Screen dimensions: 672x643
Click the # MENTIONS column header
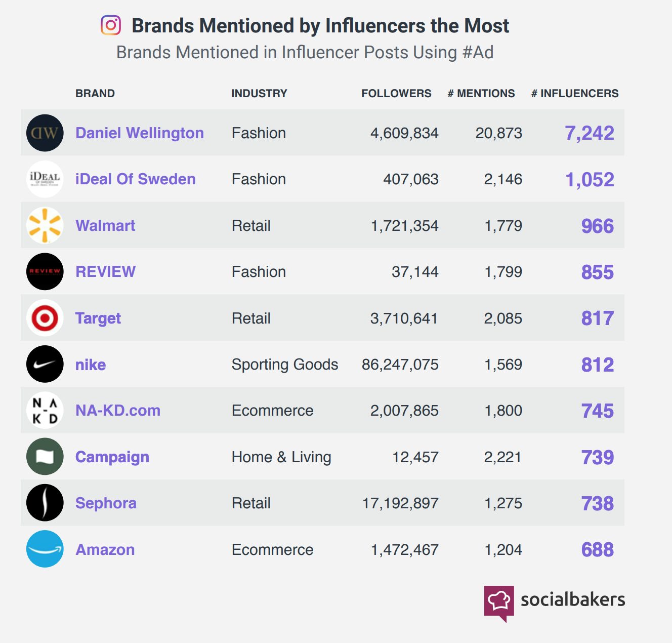[481, 94]
